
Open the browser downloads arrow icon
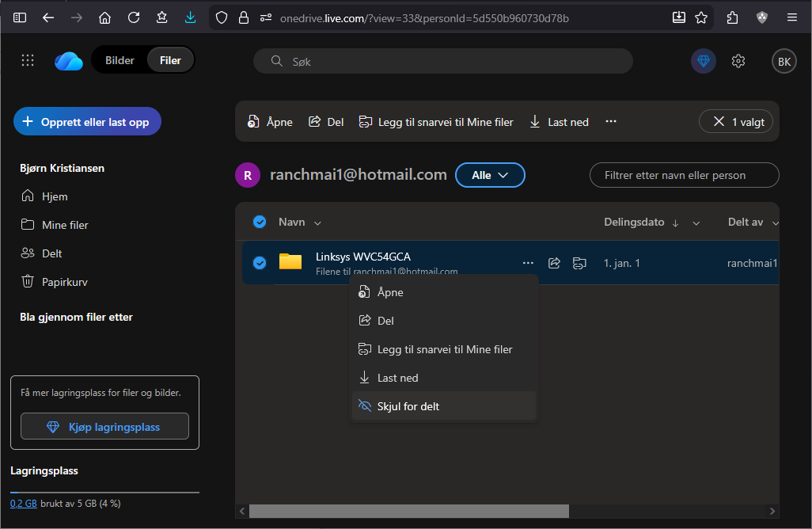pos(190,17)
